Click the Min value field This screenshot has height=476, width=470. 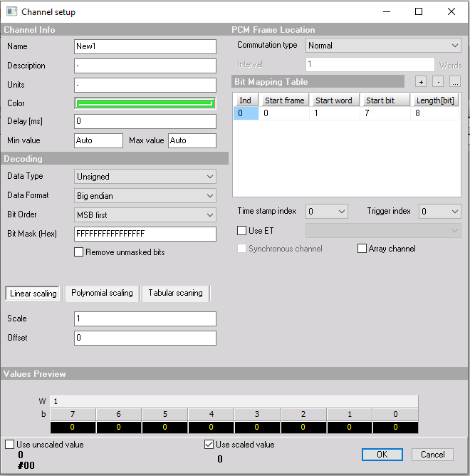[x=98, y=140]
